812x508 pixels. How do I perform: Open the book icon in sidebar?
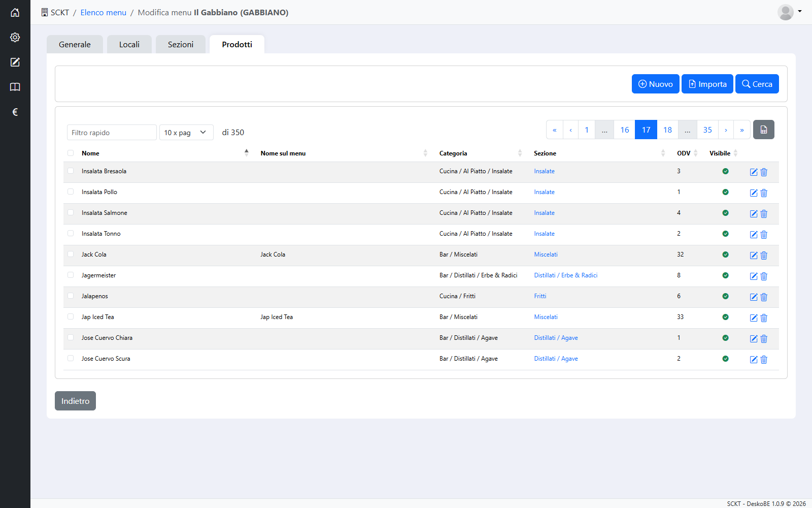15,87
